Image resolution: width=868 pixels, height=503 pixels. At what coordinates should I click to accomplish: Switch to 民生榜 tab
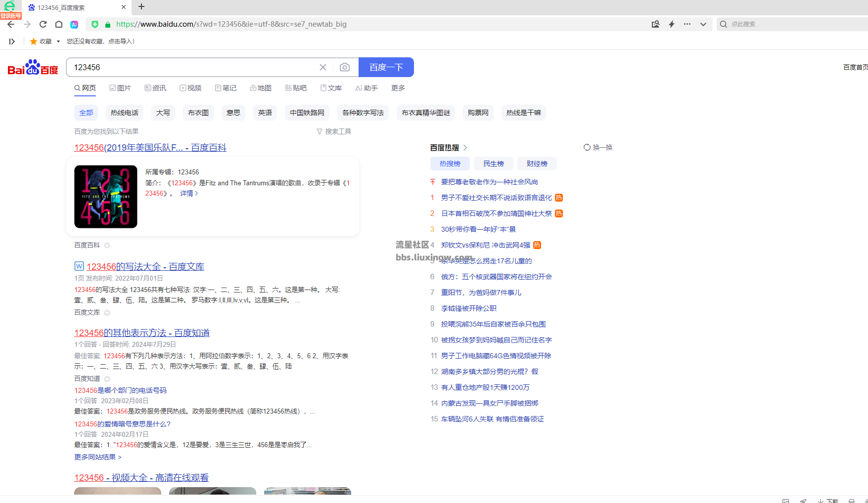[494, 164]
